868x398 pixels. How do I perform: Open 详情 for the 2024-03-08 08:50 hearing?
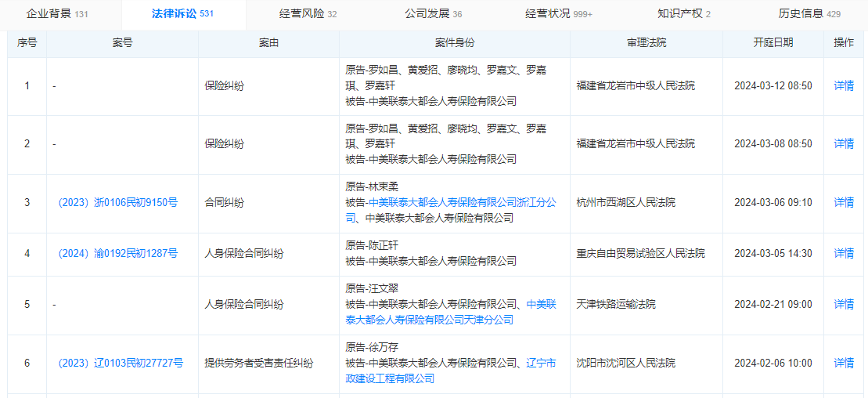click(844, 144)
